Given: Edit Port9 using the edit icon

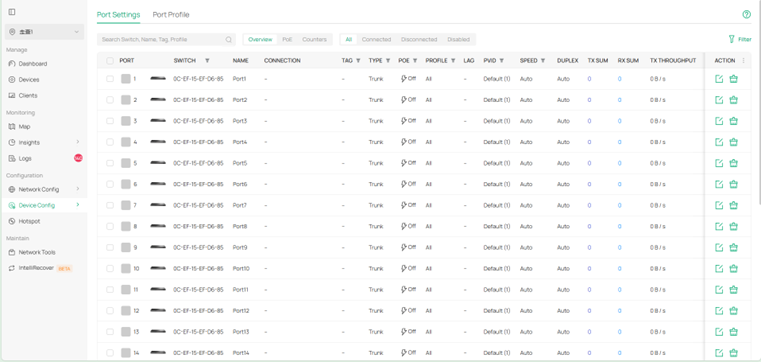Looking at the screenshot, I should point(719,247).
